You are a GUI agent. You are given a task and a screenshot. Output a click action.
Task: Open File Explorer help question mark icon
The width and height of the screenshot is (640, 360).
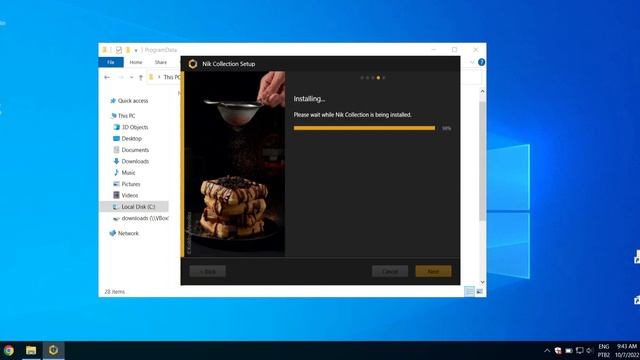pos(481,62)
